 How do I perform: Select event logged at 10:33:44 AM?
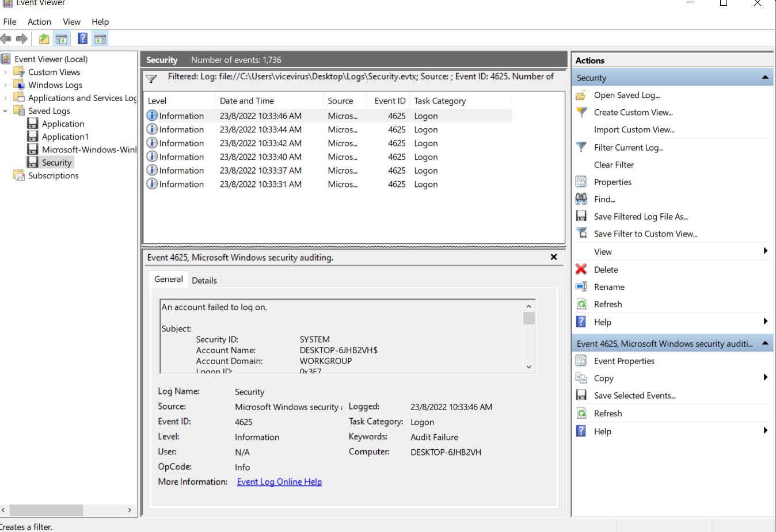(328, 129)
